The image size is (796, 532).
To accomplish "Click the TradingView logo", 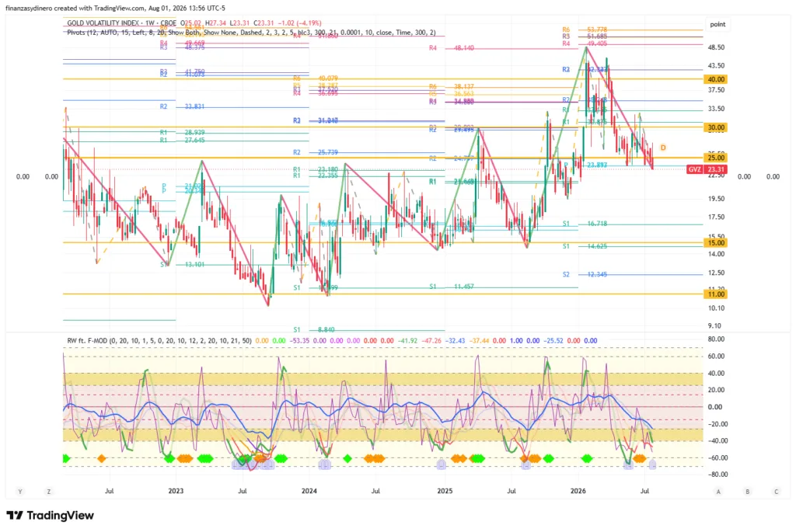I will click(x=51, y=515).
